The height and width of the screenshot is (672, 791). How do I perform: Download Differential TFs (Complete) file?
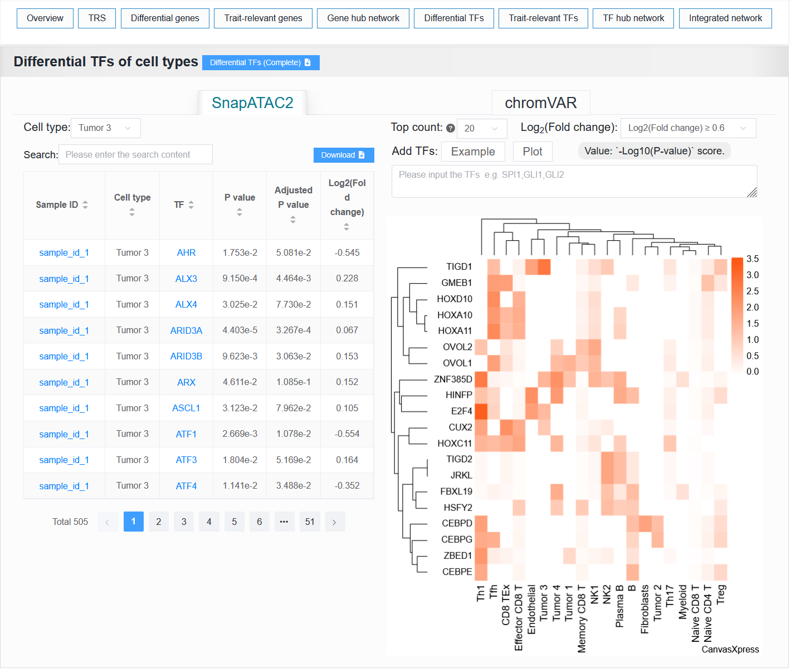click(261, 62)
